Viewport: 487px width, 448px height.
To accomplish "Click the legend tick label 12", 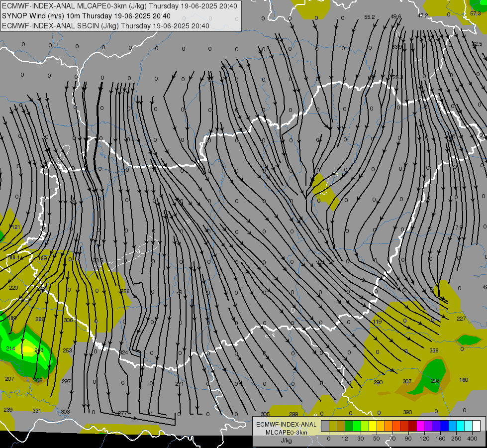I will [345, 439].
